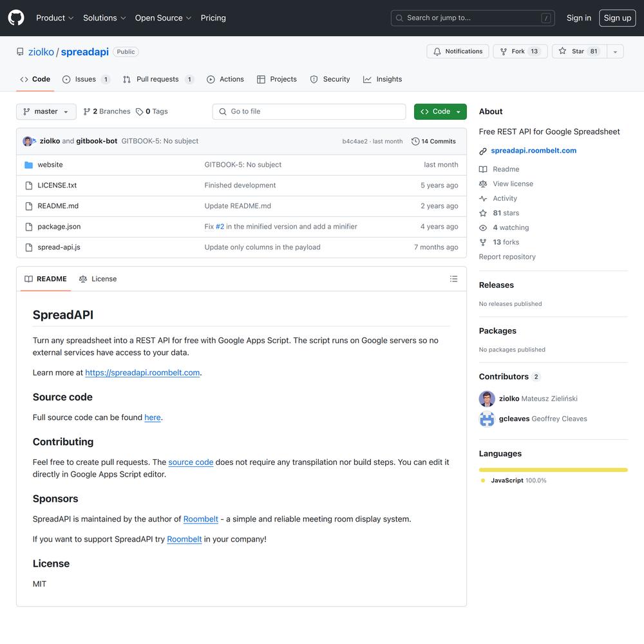Open the Projects tab

click(277, 79)
